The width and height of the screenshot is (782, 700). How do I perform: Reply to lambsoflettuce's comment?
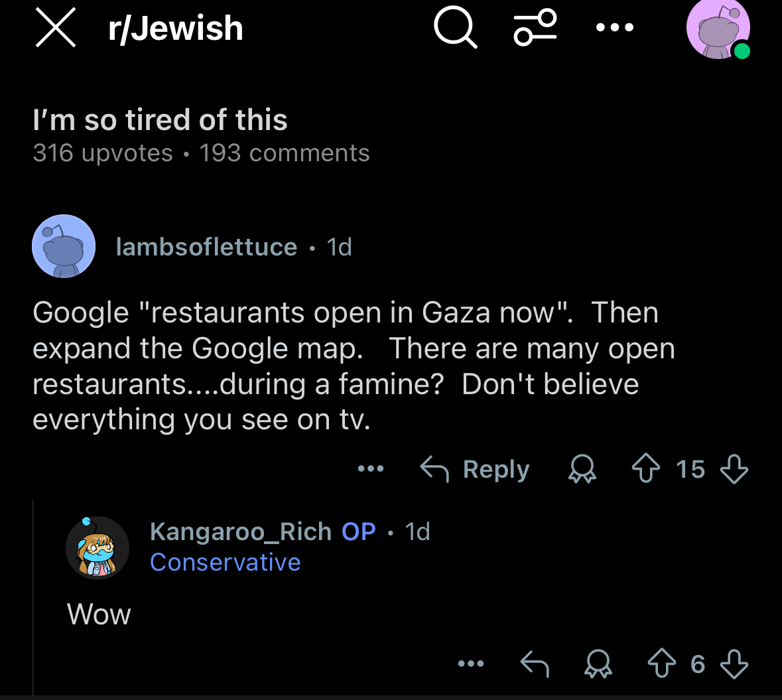[x=475, y=469]
